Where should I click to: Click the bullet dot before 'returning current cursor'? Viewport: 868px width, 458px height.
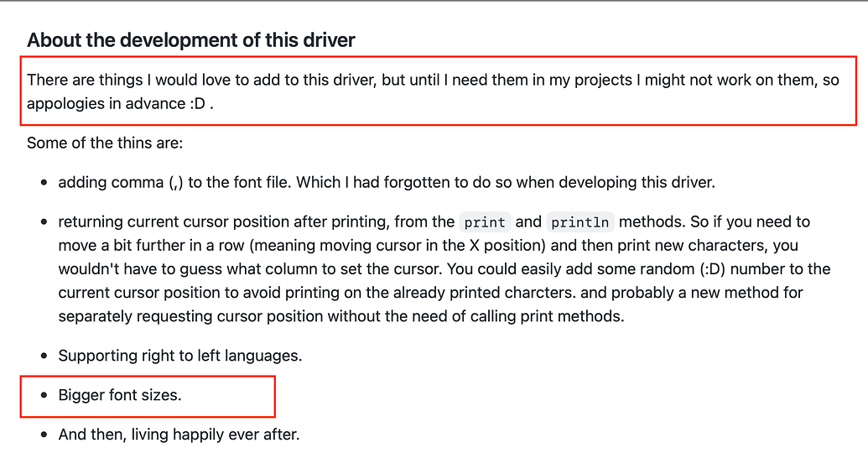click(x=44, y=222)
